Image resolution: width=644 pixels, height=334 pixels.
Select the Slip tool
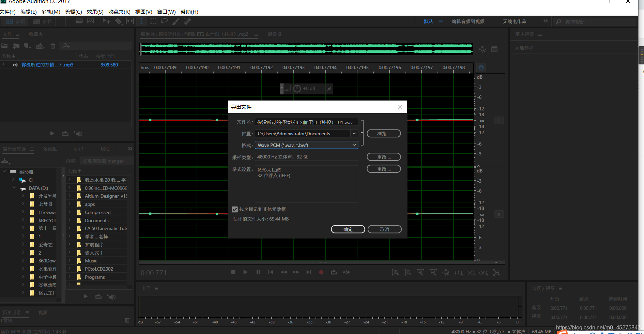click(x=130, y=21)
